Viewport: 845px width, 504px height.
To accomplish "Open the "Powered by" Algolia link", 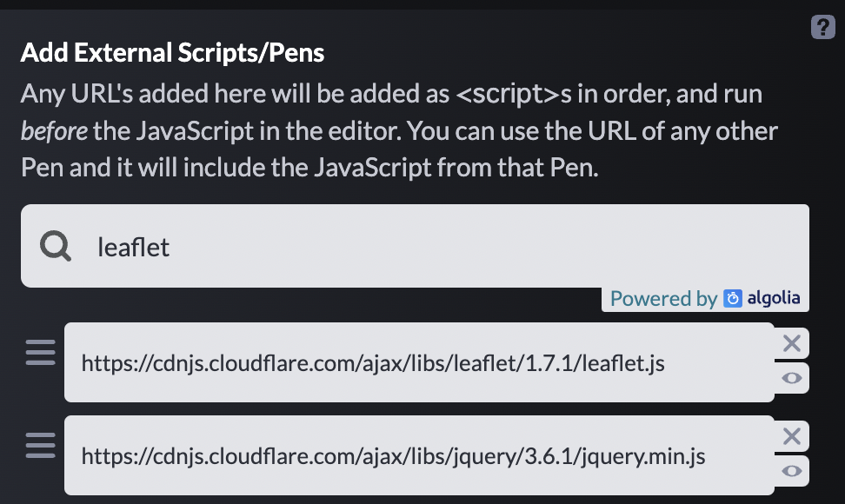I will [663, 299].
